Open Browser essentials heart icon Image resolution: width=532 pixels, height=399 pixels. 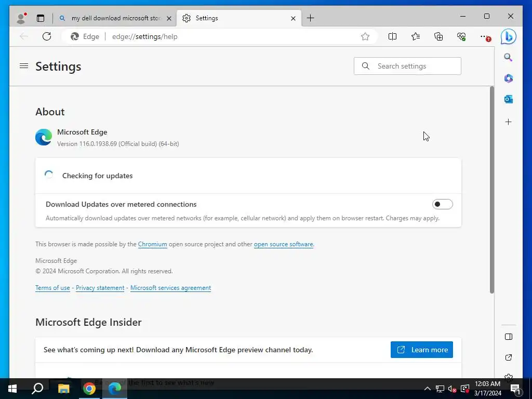[461, 36]
